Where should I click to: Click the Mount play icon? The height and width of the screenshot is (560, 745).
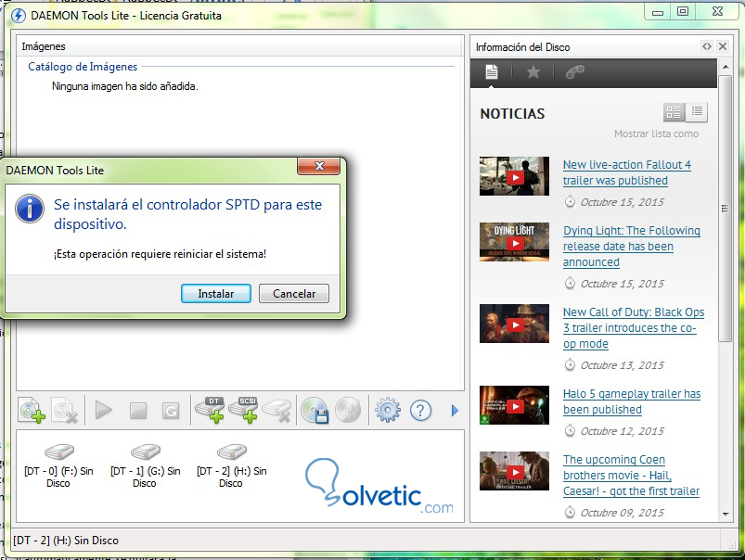[x=103, y=410]
